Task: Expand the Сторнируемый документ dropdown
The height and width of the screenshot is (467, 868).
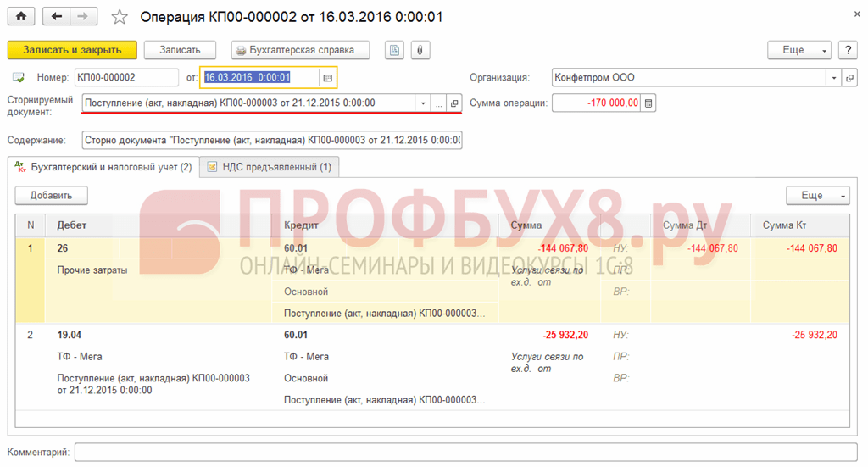Action: click(x=423, y=103)
